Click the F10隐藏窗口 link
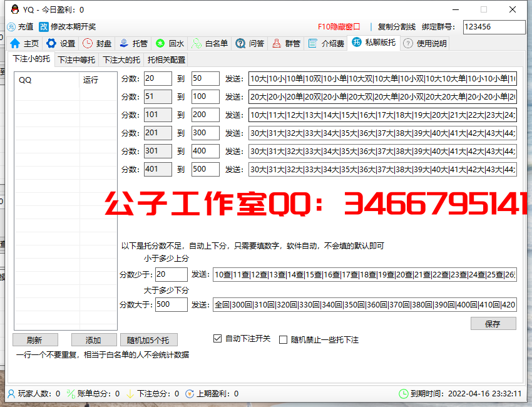Image resolution: width=532 pixels, height=407 pixels. [x=339, y=27]
